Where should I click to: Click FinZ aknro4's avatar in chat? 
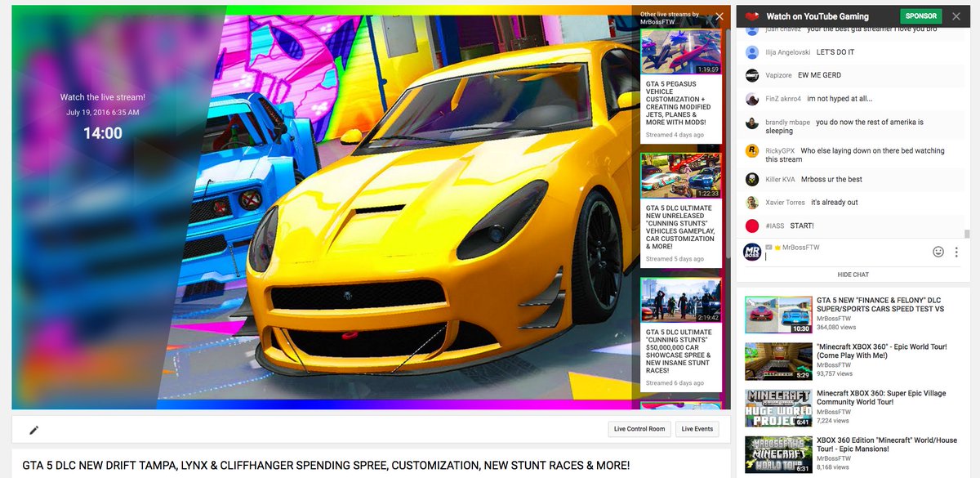[x=752, y=99]
